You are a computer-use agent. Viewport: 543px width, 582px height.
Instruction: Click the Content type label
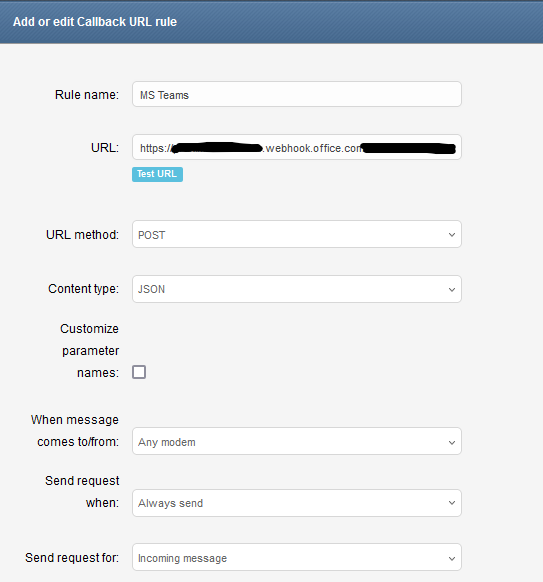[x=84, y=289]
